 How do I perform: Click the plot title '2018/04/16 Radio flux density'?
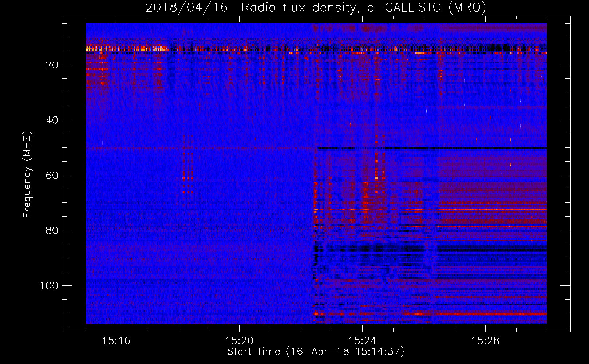pyautogui.click(x=316, y=7)
